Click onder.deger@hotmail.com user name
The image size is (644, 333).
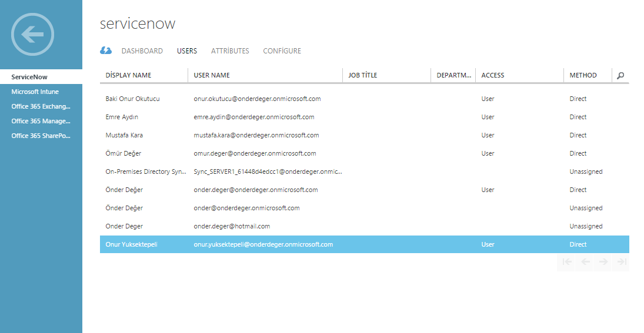[x=232, y=226]
